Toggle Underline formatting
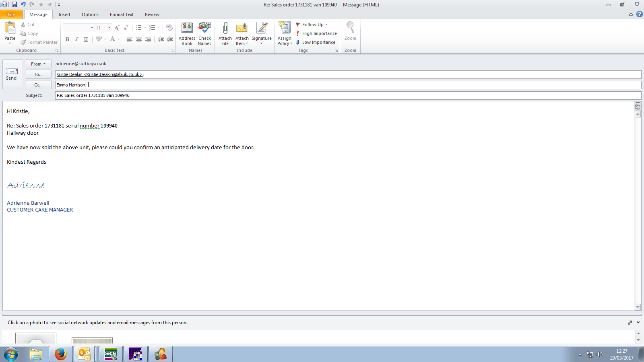The width and height of the screenshot is (644, 362). point(86,39)
